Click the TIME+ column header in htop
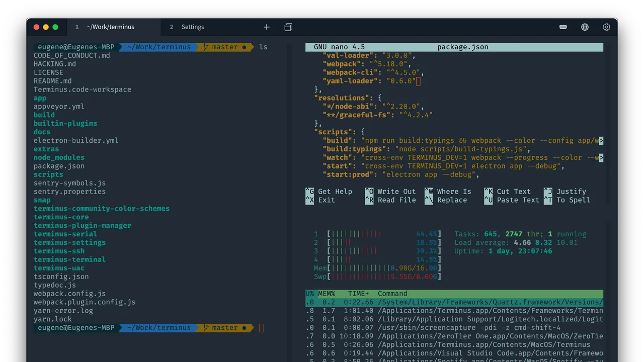The width and height of the screenshot is (644, 362). (358, 294)
